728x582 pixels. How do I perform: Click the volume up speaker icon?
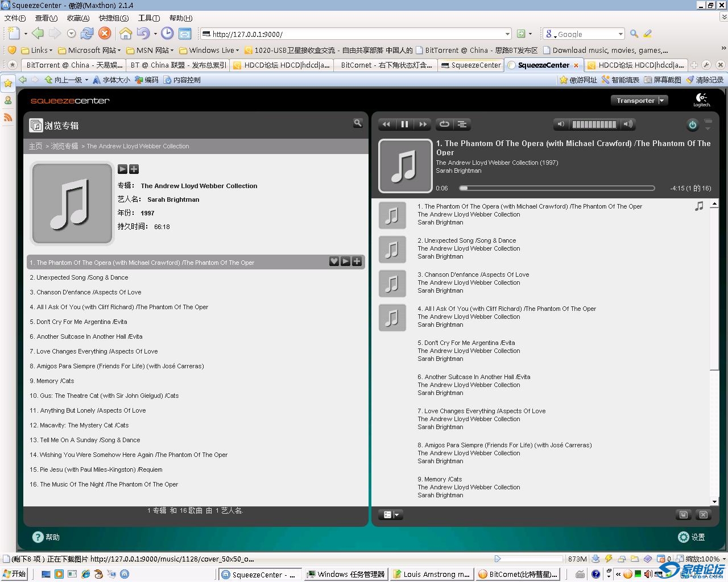[628, 124]
